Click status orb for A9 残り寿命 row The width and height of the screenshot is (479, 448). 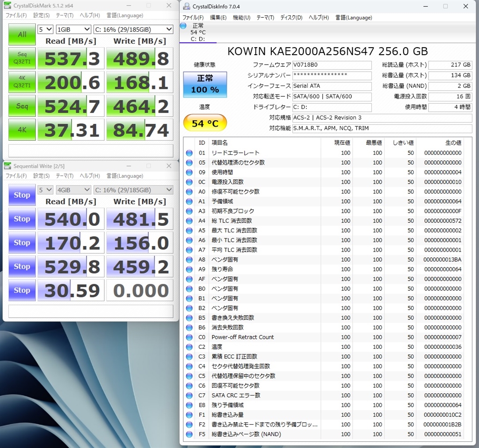tap(189, 269)
